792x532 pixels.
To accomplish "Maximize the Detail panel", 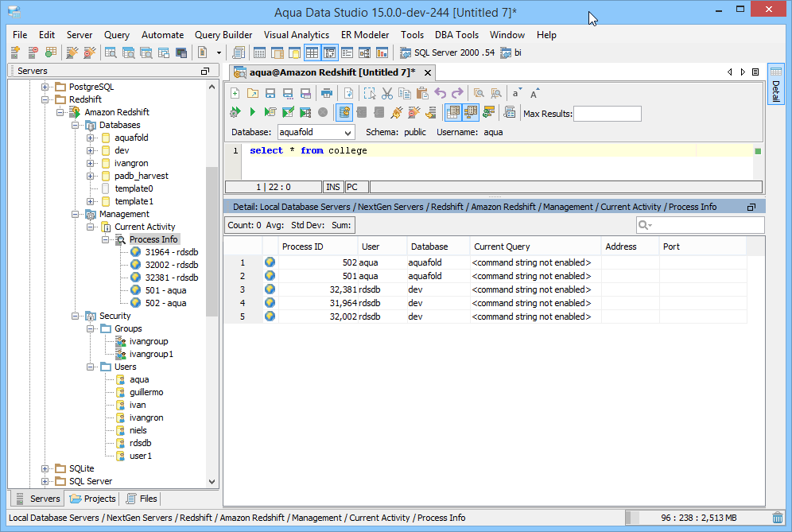I will [751, 207].
